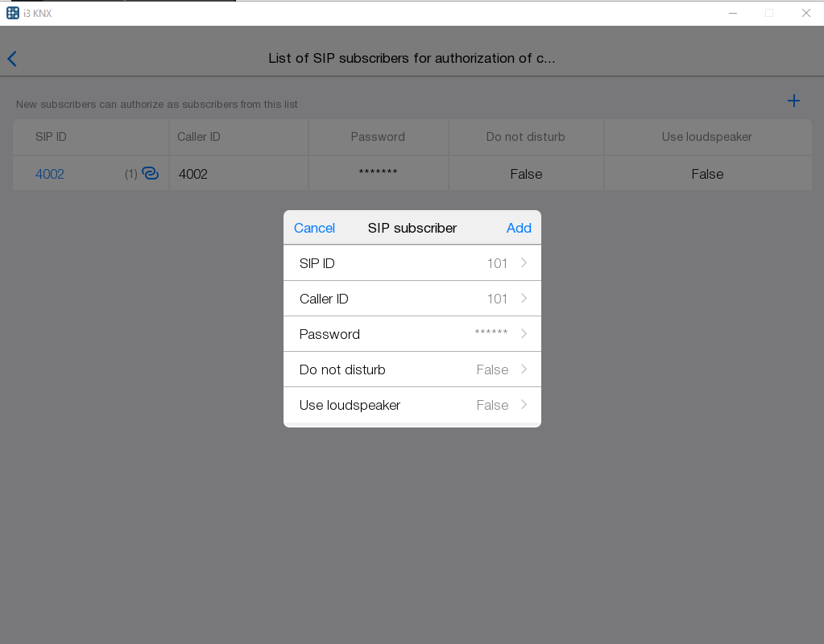Click the Use loudspeaker column header

pos(706,137)
